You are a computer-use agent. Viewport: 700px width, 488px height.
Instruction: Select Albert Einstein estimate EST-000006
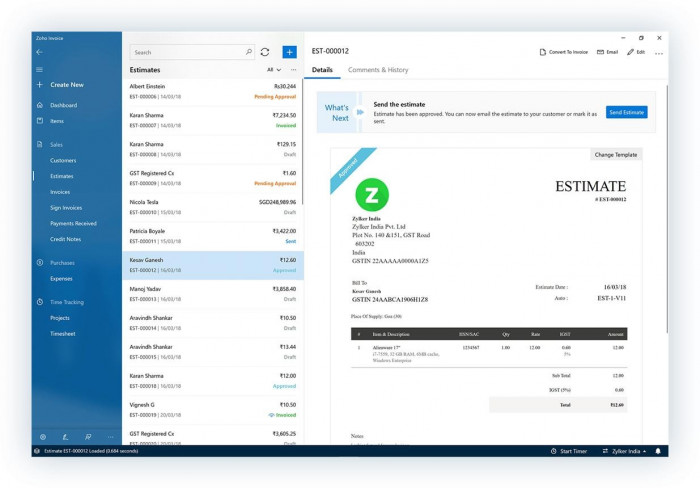pyautogui.click(x=213, y=92)
